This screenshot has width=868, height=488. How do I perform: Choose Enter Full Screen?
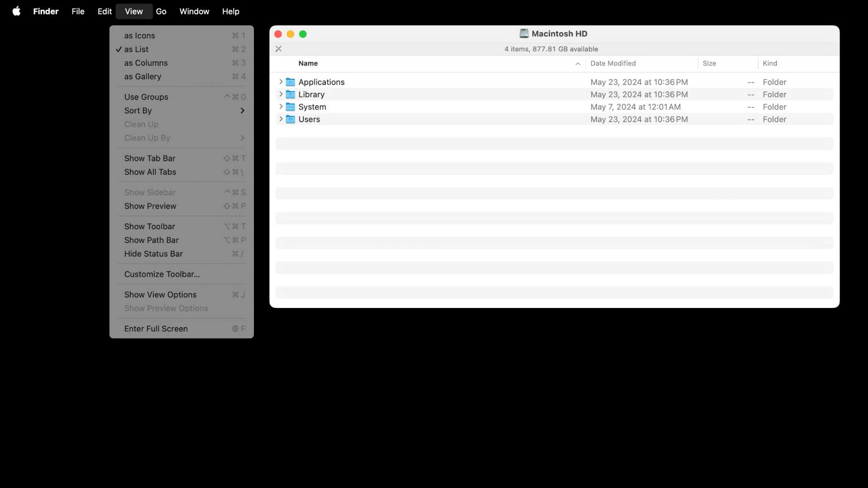(x=156, y=328)
